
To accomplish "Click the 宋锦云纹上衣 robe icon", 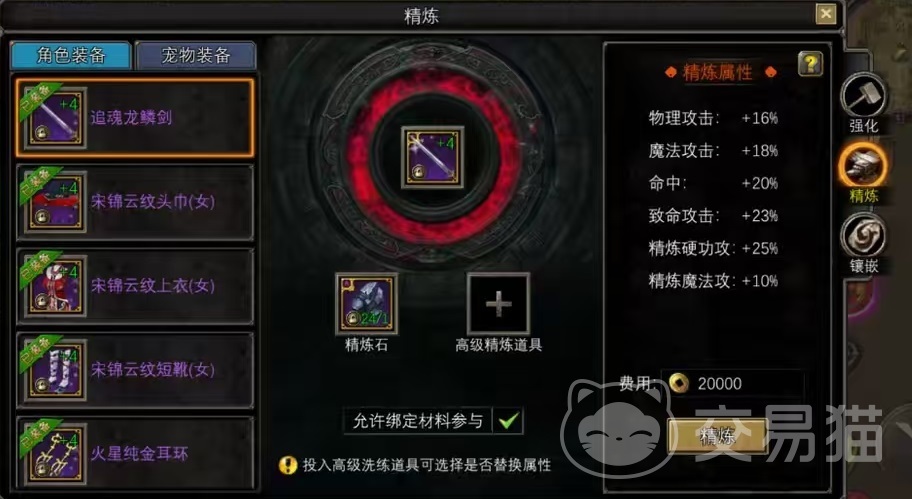I will [56, 286].
